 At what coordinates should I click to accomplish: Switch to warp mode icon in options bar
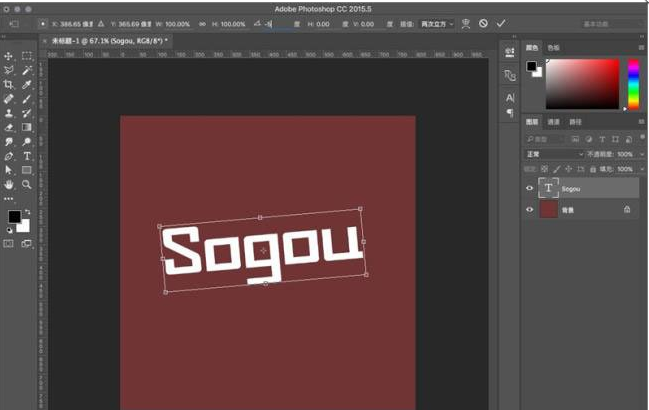click(466, 23)
